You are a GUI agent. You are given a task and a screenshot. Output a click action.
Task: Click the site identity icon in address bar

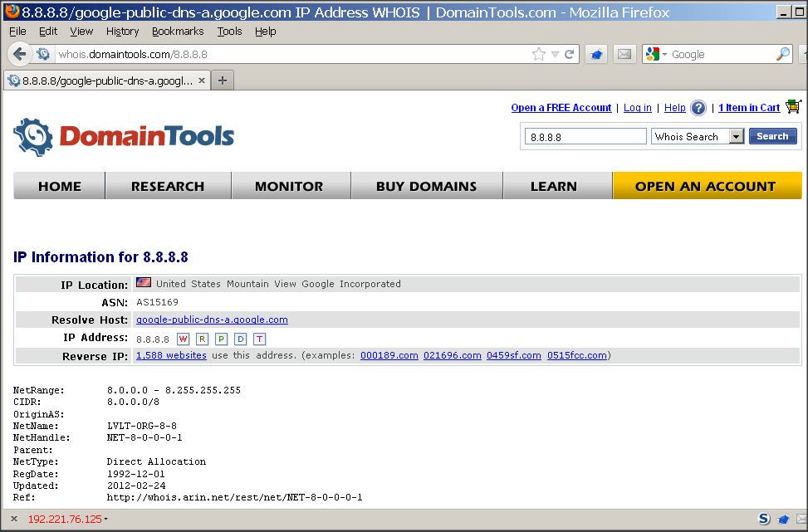(44, 54)
